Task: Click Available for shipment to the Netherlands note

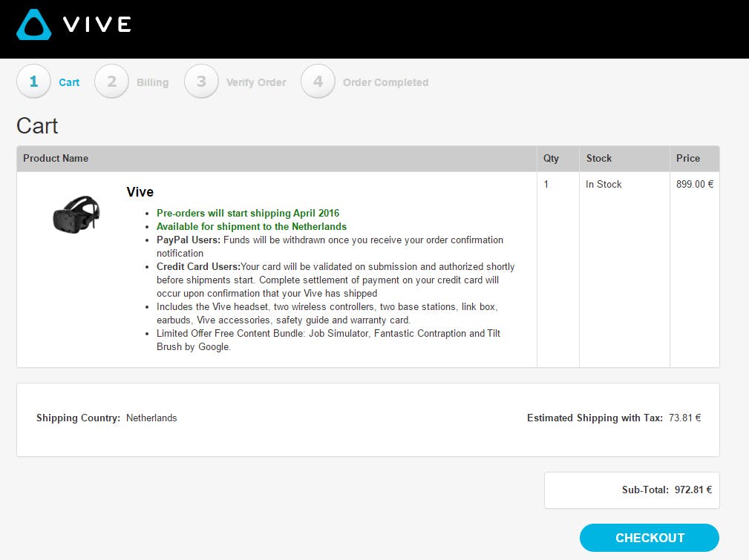Action: (252, 226)
